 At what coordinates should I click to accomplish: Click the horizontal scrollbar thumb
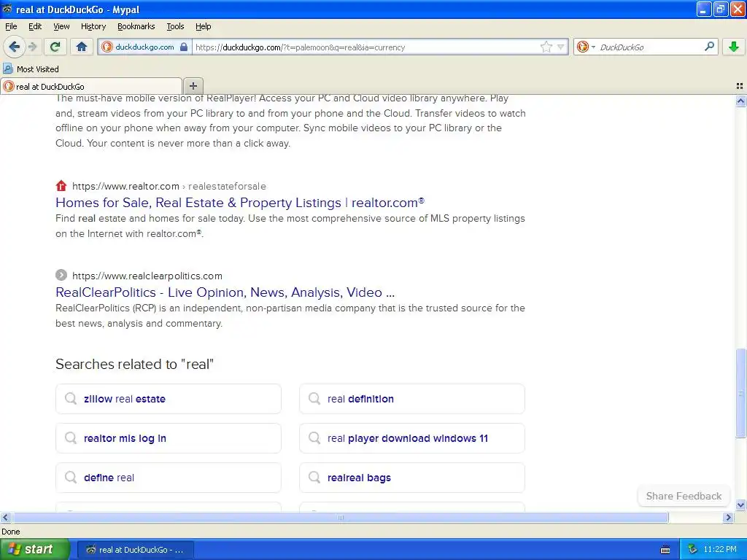[x=340, y=517]
